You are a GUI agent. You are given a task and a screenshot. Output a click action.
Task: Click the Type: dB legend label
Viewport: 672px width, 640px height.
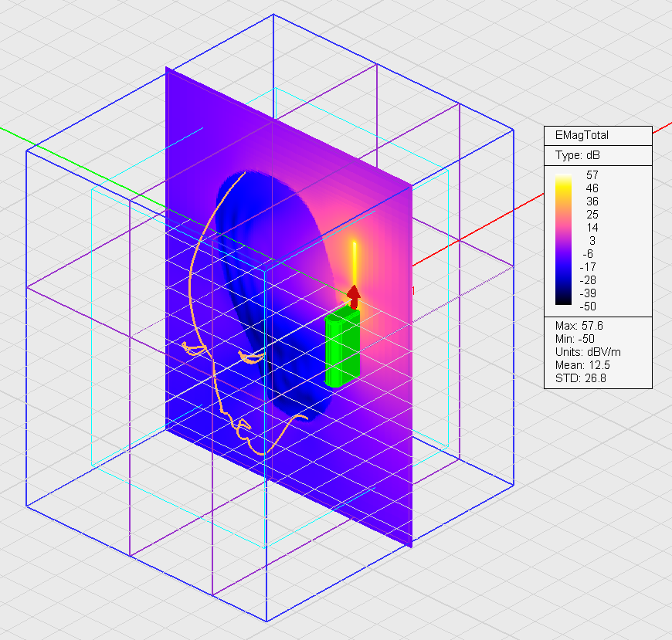(578, 155)
